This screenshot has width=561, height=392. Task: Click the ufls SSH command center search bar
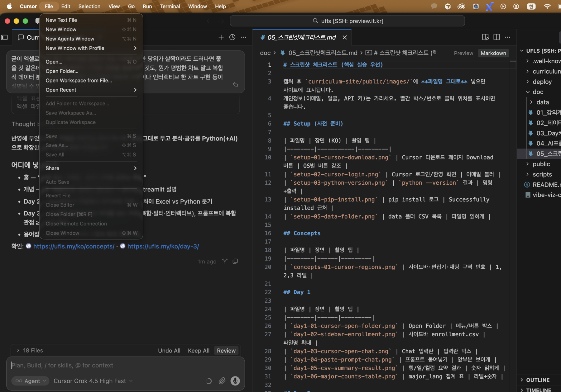point(347,21)
